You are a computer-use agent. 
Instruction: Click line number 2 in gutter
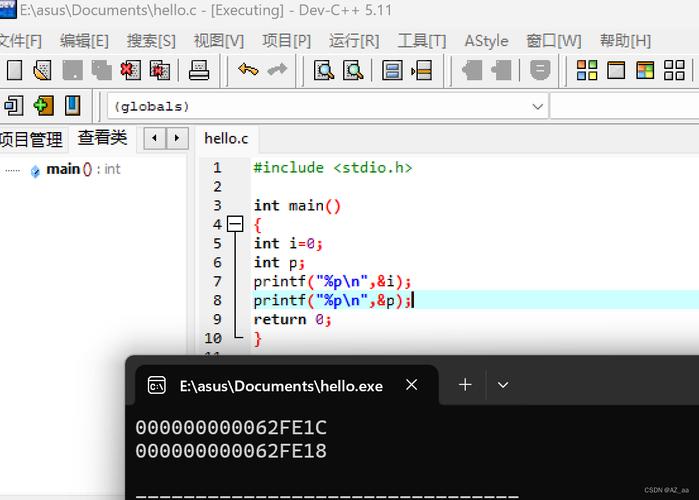pos(217,186)
